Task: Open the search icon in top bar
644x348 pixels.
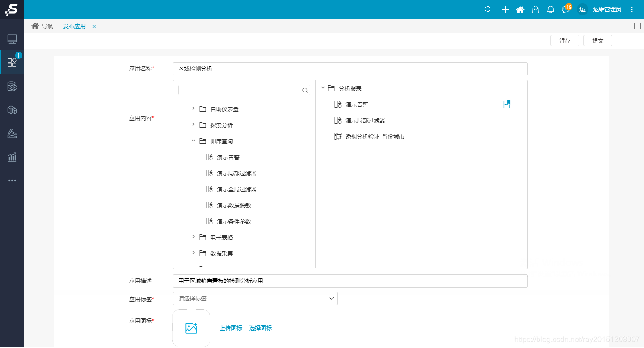Action: pos(488,9)
